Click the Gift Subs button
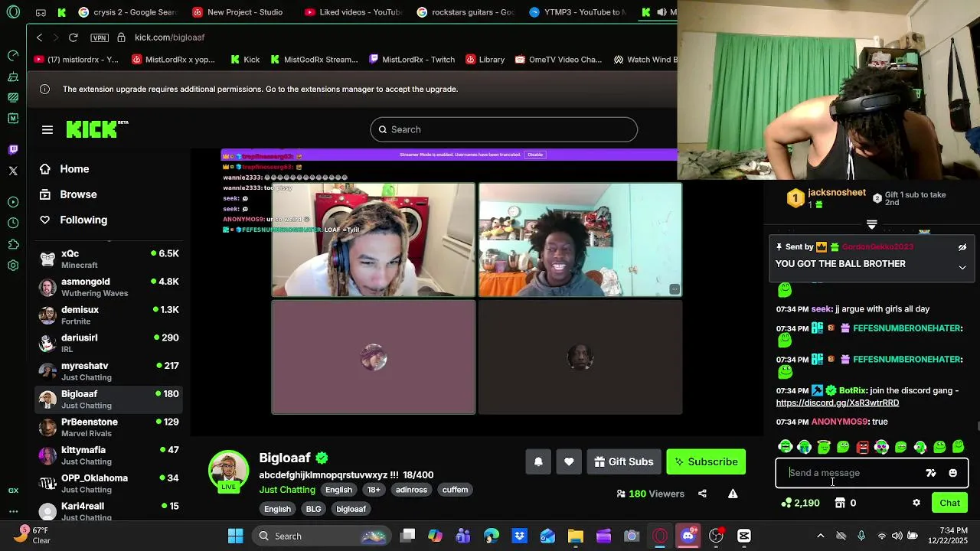 point(624,461)
